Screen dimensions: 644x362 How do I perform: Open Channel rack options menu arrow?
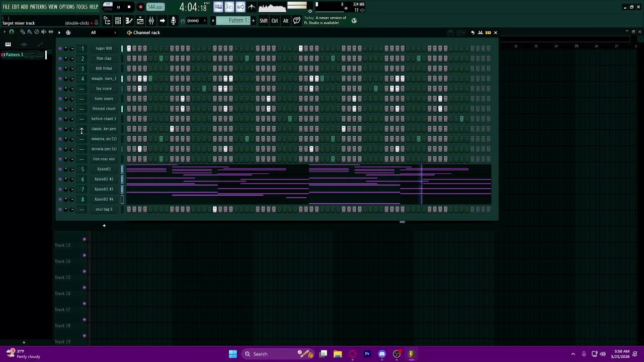point(59,32)
